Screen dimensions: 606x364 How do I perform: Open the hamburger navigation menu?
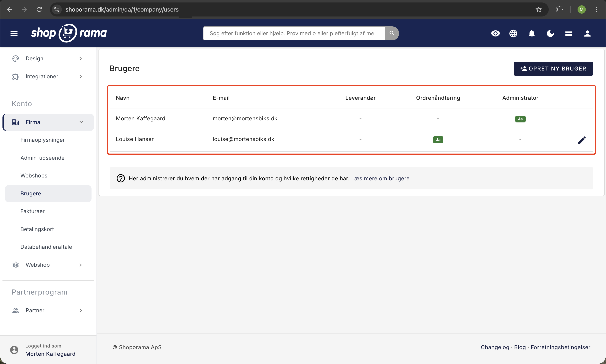tap(14, 33)
